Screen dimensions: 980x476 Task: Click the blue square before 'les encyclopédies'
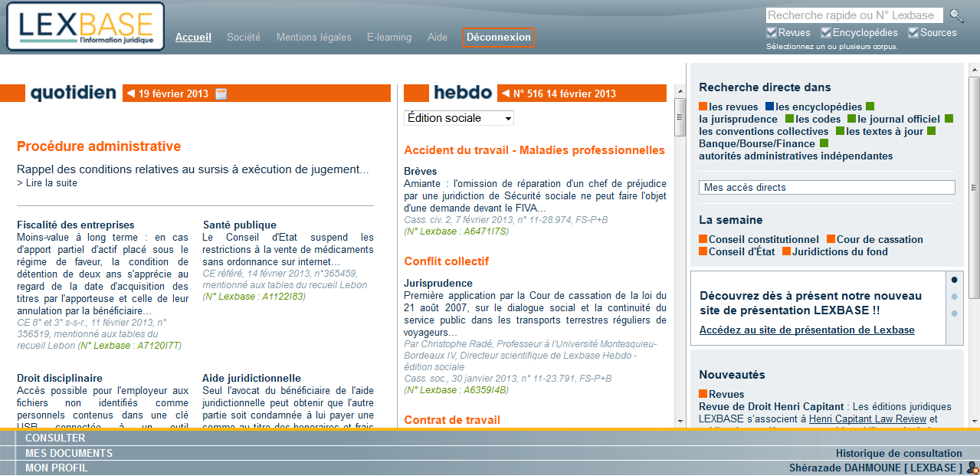pos(769,107)
